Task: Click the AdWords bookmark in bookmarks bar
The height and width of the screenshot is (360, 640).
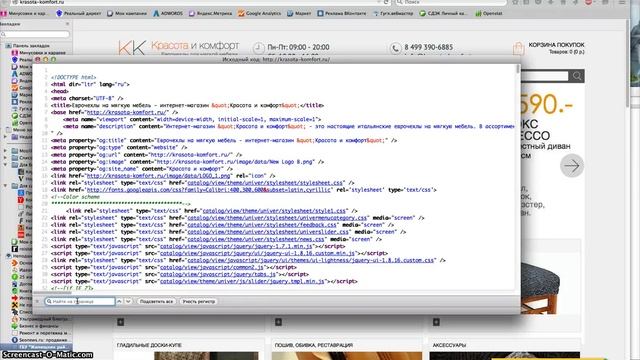Action: click(x=168, y=13)
